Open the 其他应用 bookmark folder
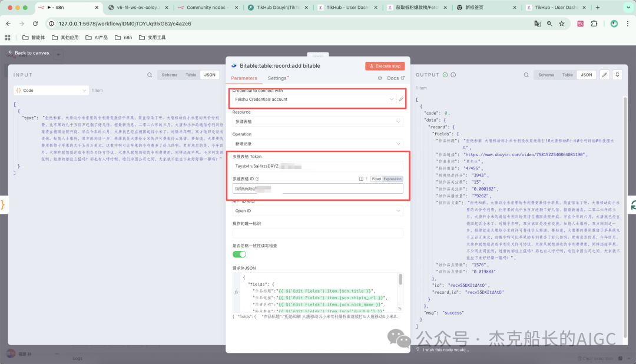Image resolution: width=636 pixels, height=364 pixels. 65,37
